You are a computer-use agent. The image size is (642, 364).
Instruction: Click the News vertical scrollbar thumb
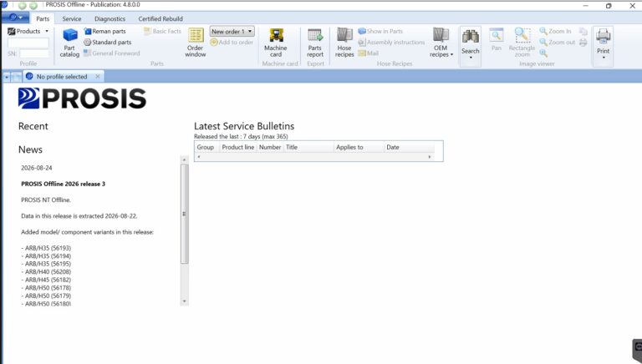coord(184,214)
